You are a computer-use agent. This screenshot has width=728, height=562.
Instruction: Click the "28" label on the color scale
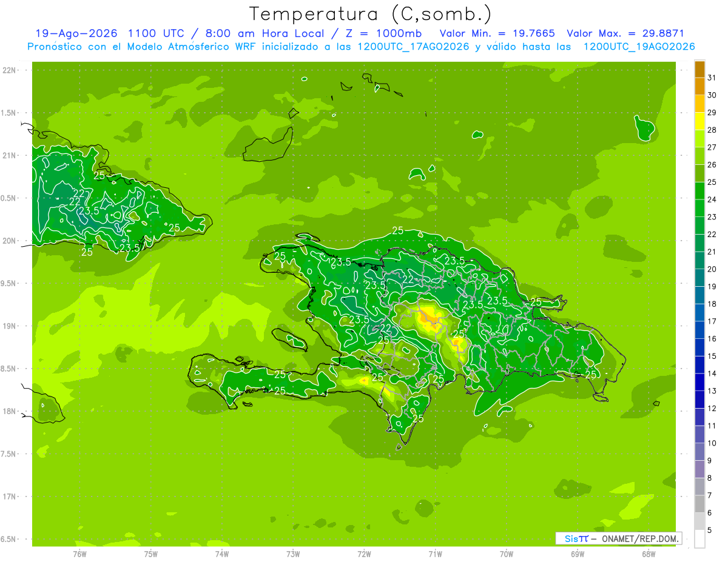(x=712, y=130)
